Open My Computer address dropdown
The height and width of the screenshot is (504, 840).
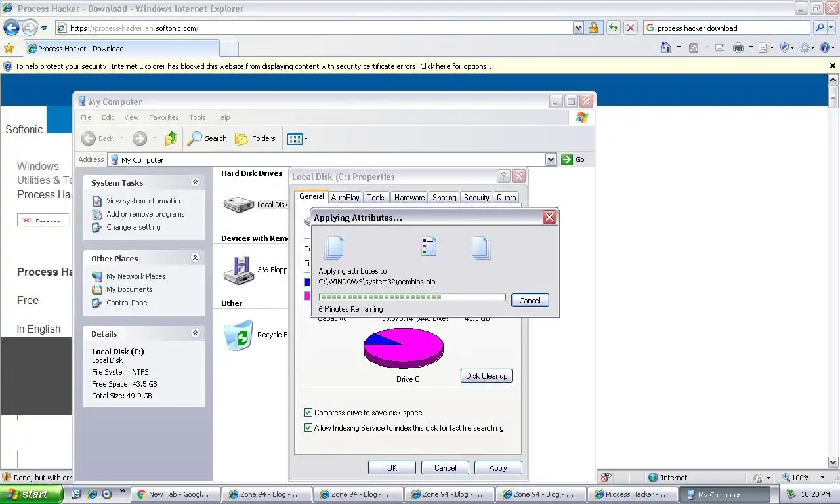tap(551, 159)
